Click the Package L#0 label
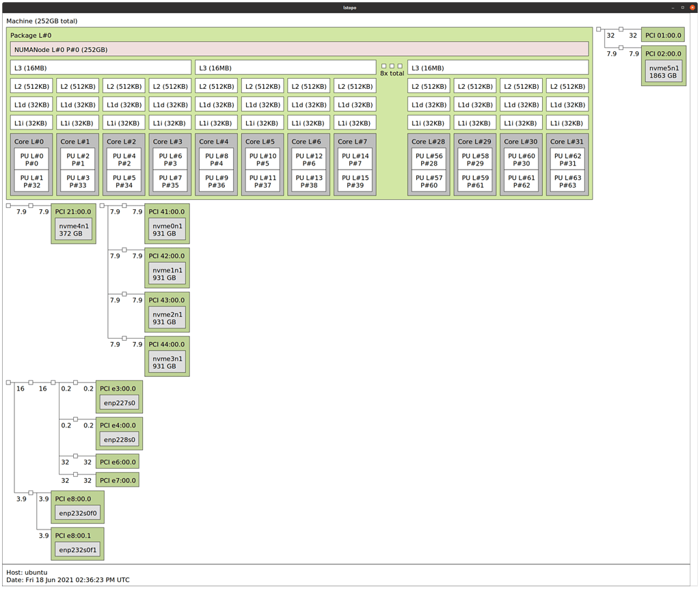Image resolution: width=700 pixels, height=589 pixels. coord(31,35)
